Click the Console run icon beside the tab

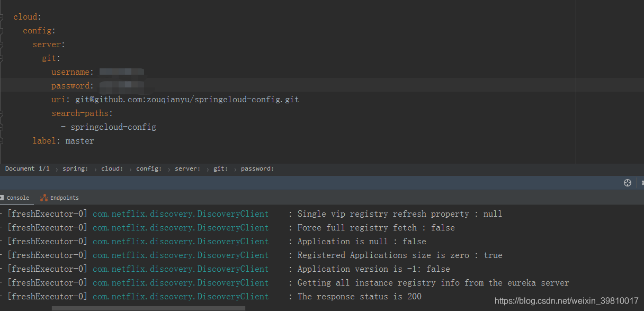[x=2, y=197]
